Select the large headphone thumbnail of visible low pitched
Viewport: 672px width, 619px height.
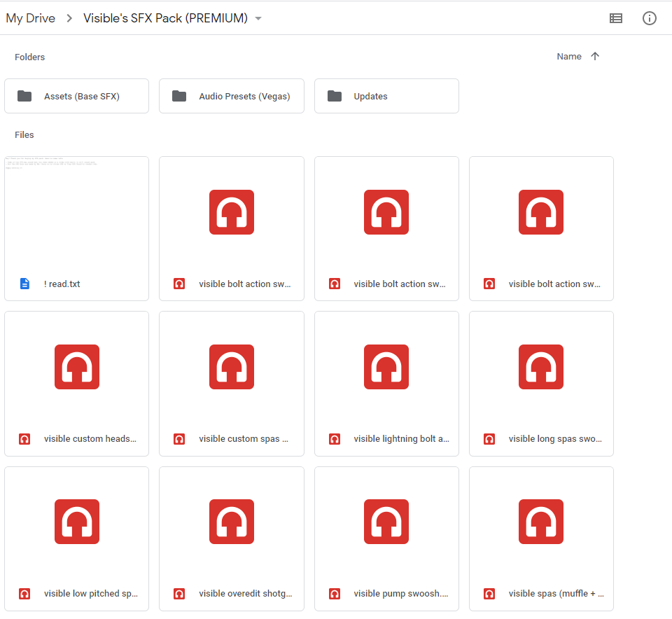click(x=77, y=522)
